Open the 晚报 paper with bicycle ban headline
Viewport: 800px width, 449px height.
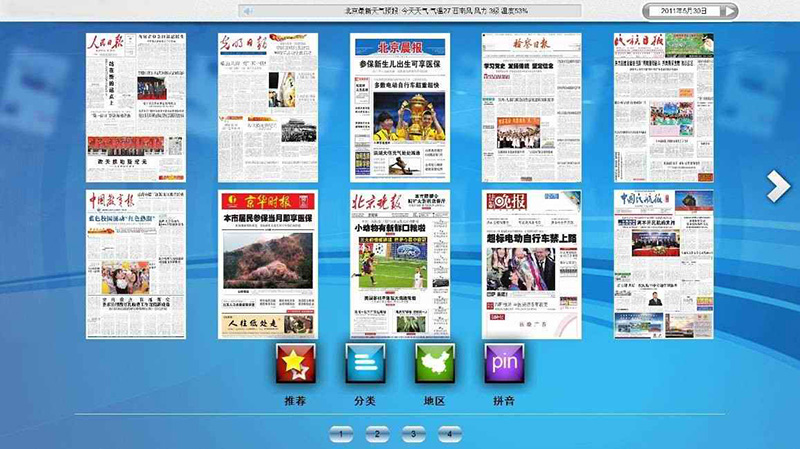(532, 264)
